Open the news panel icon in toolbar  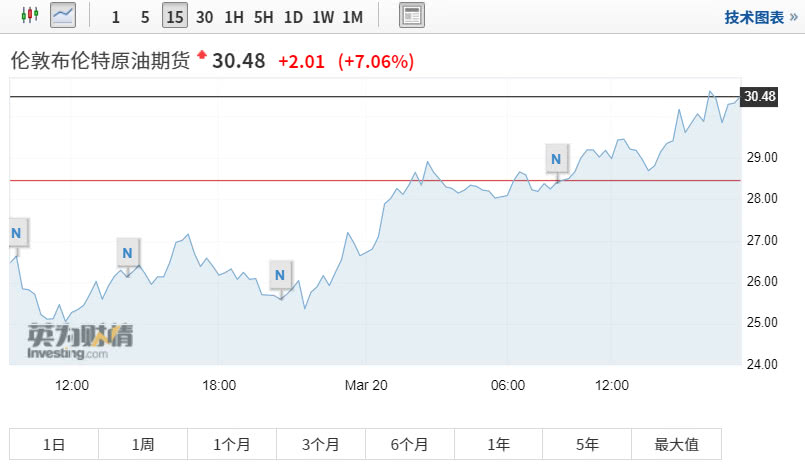coord(411,15)
